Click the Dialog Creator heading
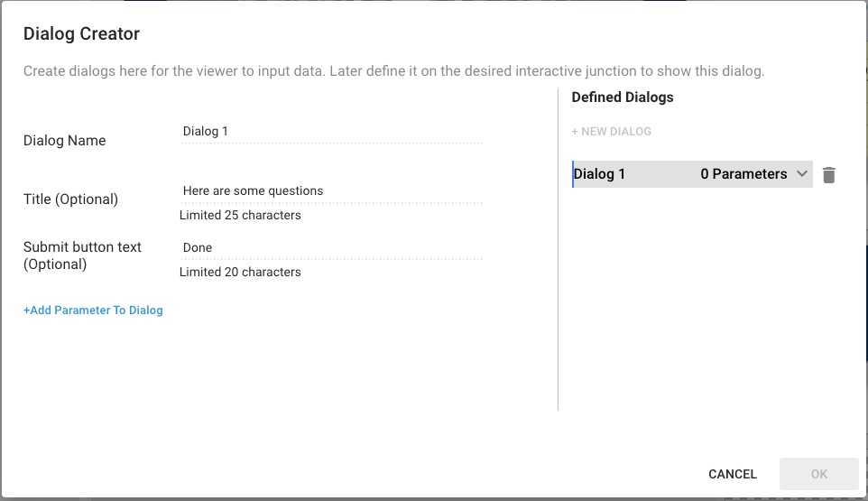868x501 pixels. [x=81, y=34]
